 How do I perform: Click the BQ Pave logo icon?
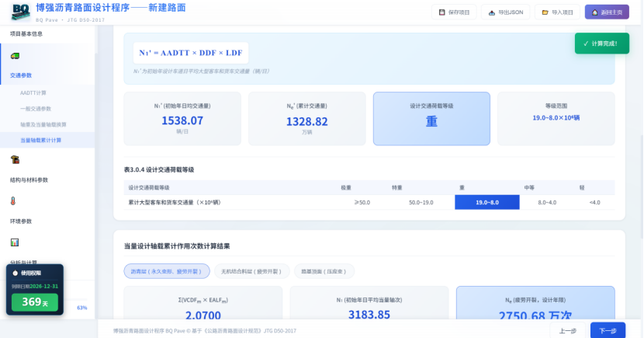[21, 12]
